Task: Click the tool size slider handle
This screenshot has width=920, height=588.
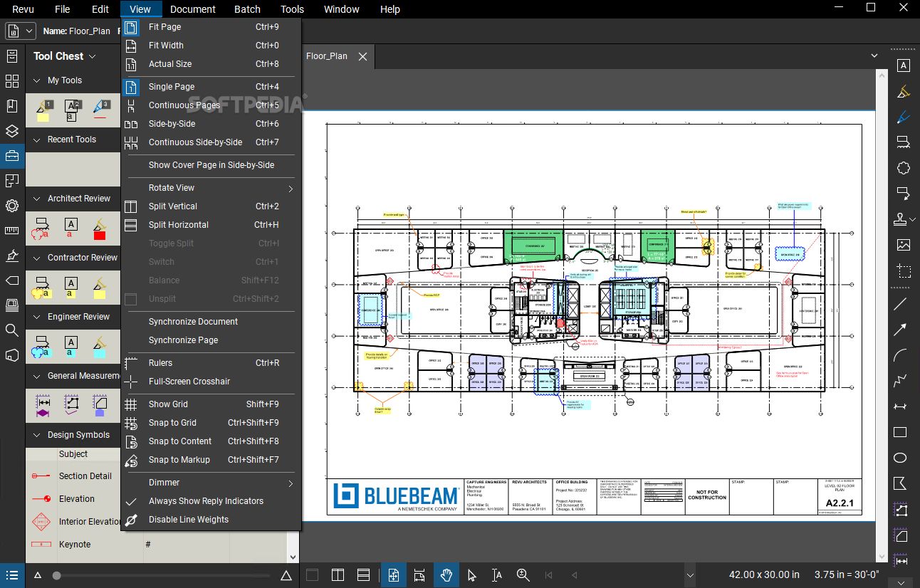Action: (x=56, y=575)
